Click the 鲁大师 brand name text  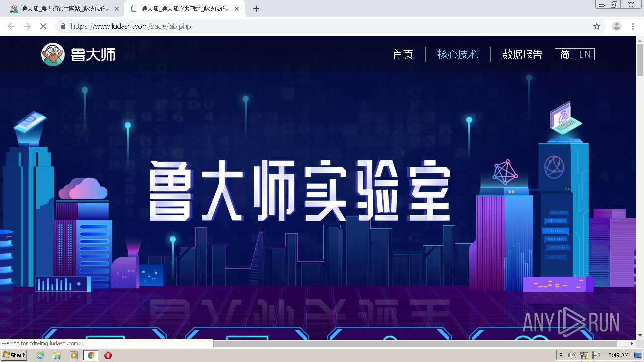coord(94,54)
